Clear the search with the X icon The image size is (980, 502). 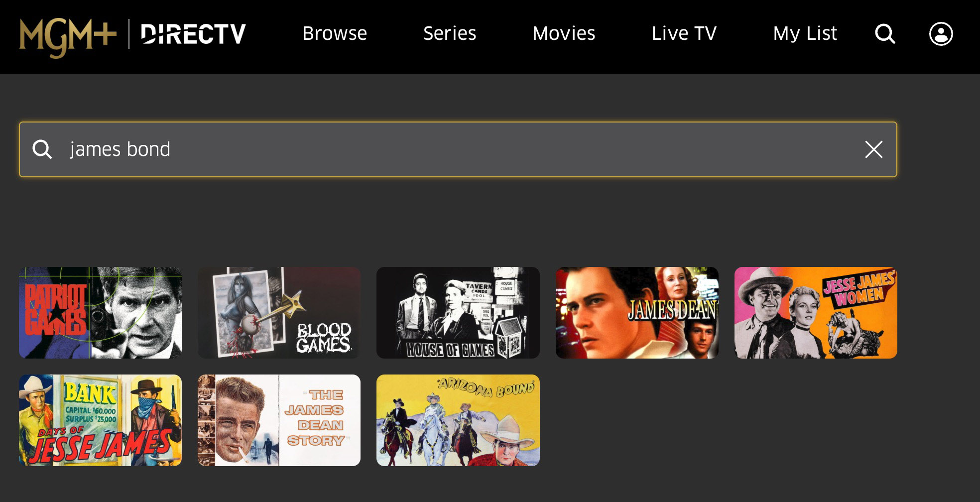click(873, 149)
